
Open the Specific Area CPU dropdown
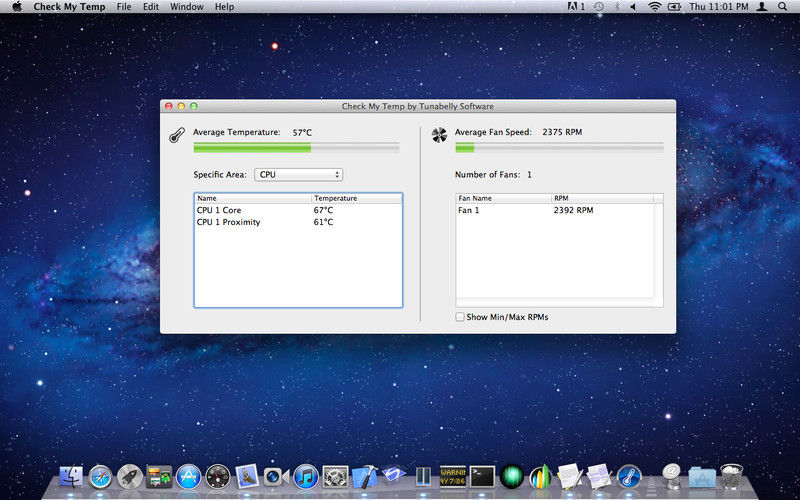298,174
